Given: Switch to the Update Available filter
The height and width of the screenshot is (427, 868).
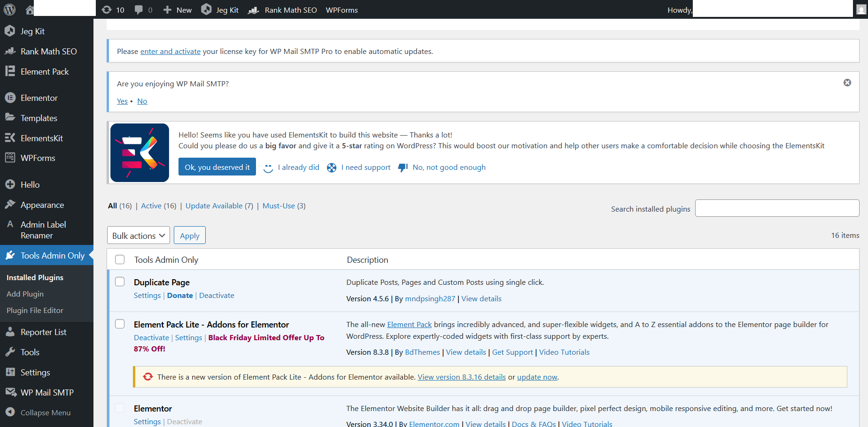Looking at the screenshot, I should tap(214, 206).
